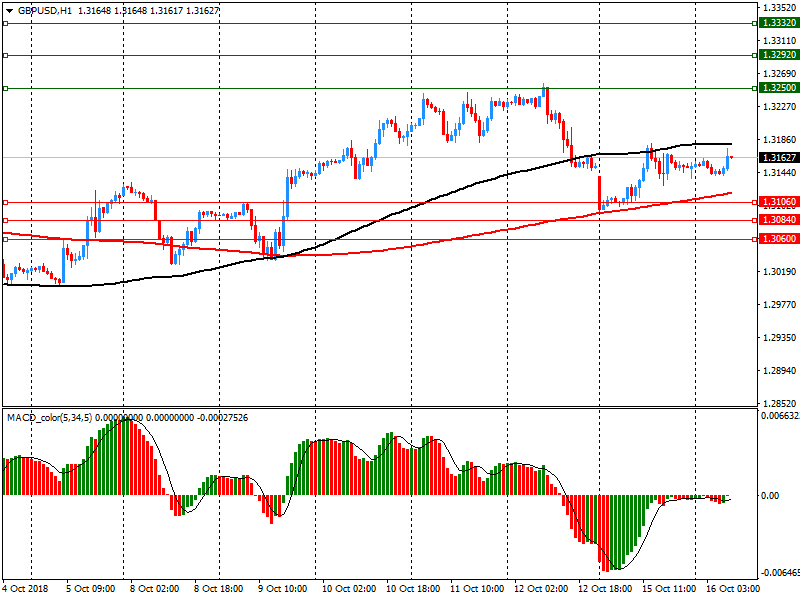Click the MACD_color(5,34,5) indicator label
Image resolution: width=800 pixels, height=600 pixels.
(x=49, y=418)
